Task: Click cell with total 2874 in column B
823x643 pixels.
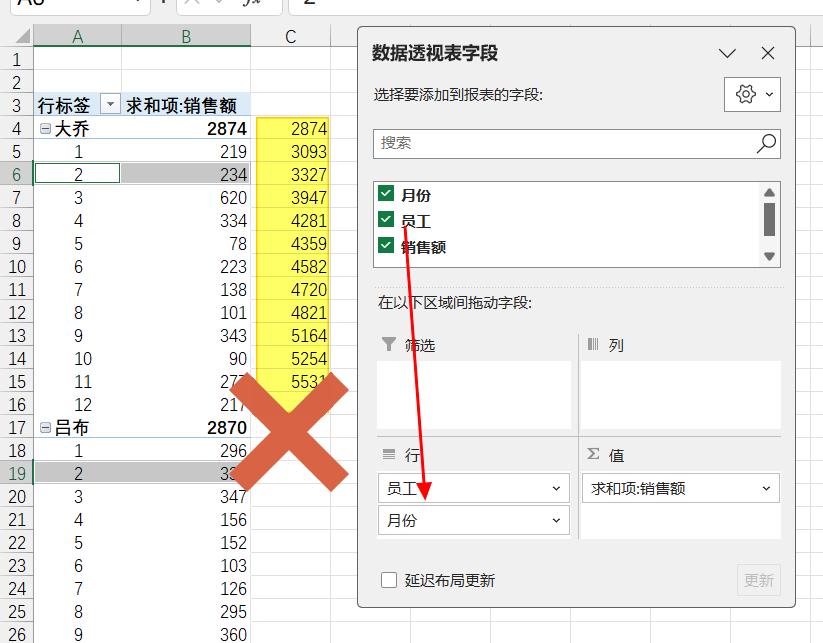Action: click(x=186, y=129)
